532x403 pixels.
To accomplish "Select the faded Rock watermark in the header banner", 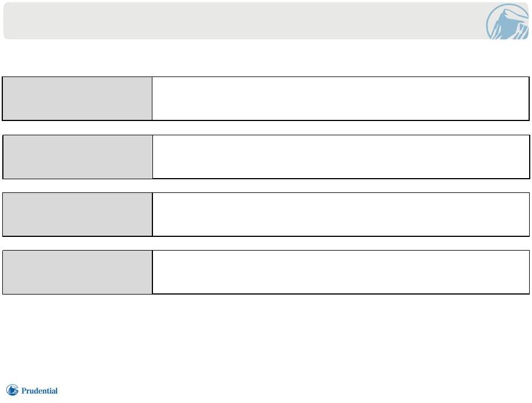I will (x=507, y=21).
